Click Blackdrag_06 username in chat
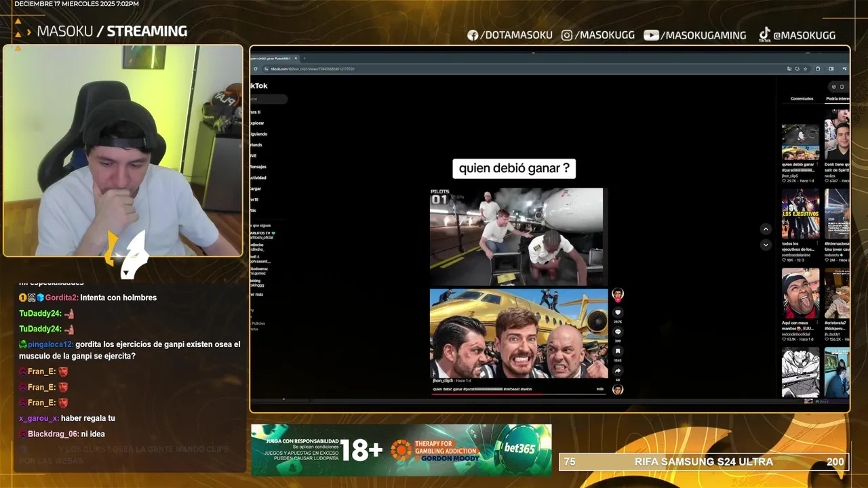 (53, 434)
